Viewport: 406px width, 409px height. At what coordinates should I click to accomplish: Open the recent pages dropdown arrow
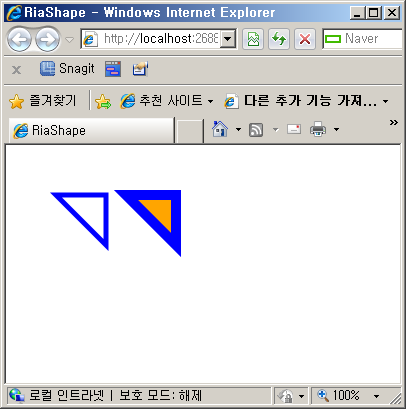tap(69, 40)
